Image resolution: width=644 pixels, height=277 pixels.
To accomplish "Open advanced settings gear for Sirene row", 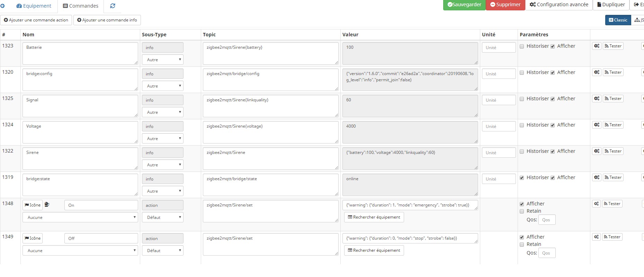I will tap(597, 151).
